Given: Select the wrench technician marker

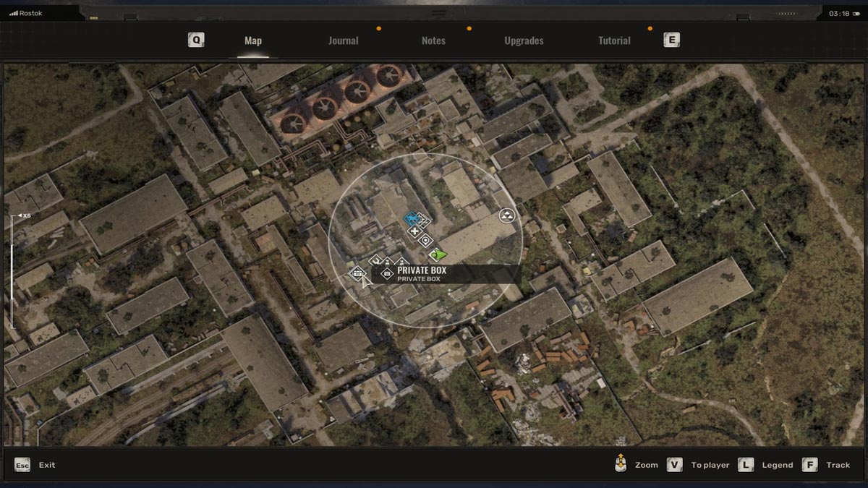Looking at the screenshot, I should click(x=375, y=261).
